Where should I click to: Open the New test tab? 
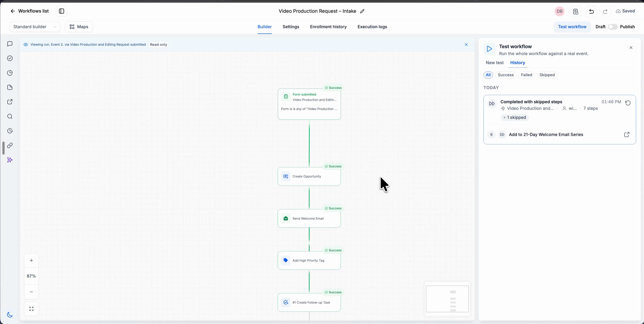[x=495, y=63]
